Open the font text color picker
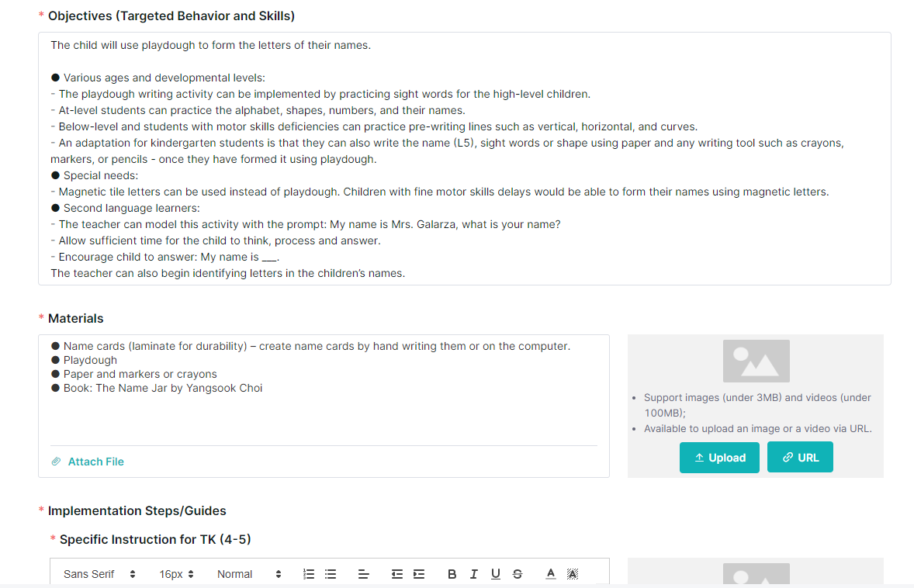 [x=551, y=574]
